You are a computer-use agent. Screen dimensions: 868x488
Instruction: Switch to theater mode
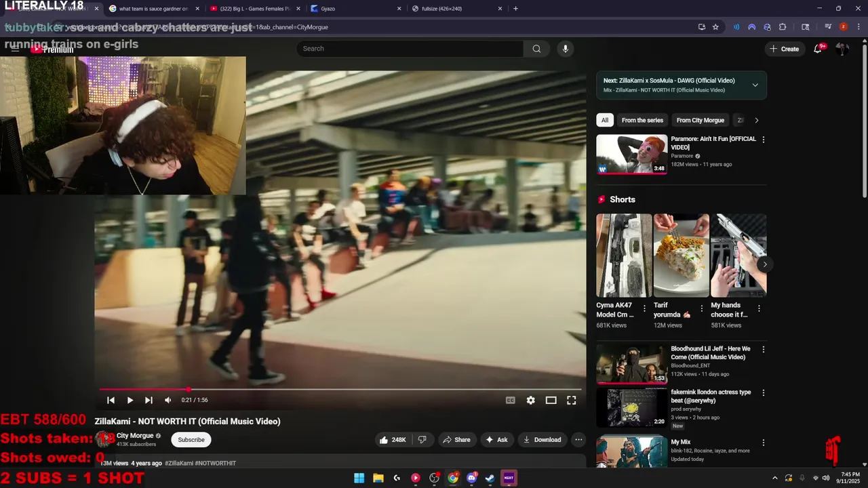coord(551,400)
